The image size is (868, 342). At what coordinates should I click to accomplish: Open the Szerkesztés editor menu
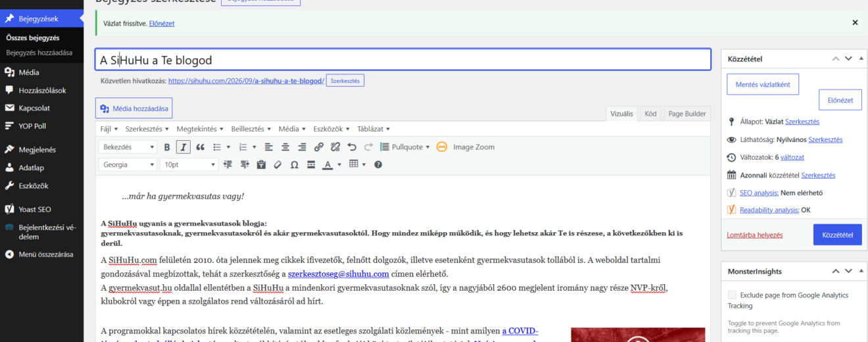147,129
